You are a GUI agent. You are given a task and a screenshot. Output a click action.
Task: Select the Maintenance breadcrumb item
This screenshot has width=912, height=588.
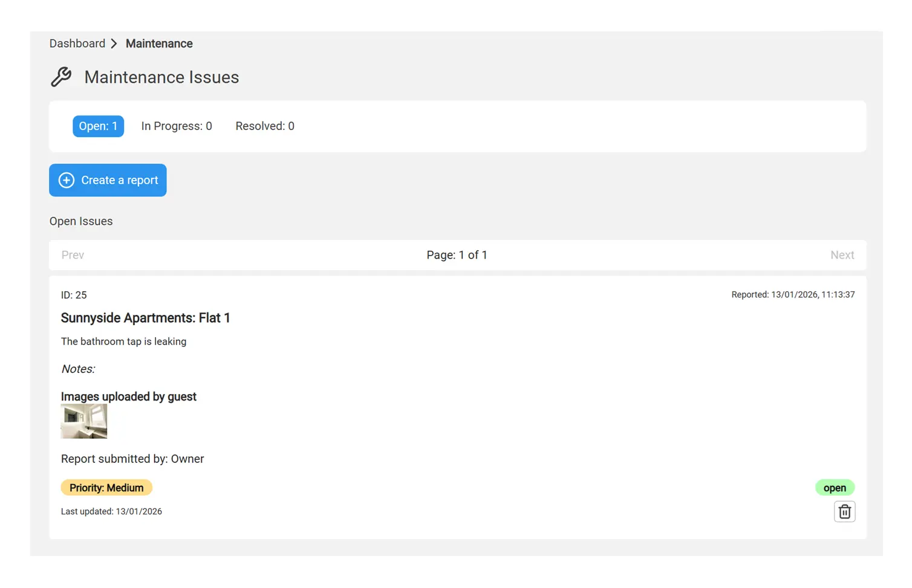pos(159,44)
